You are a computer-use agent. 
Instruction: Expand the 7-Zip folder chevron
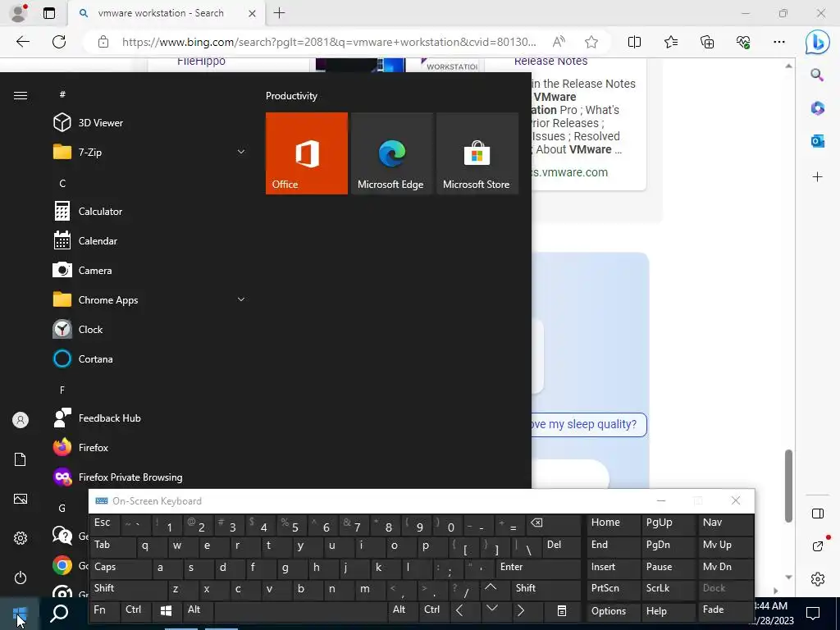(x=241, y=152)
